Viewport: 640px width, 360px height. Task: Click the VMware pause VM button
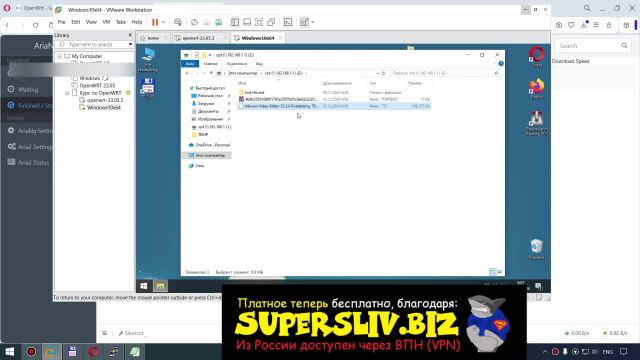click(155, 22)
